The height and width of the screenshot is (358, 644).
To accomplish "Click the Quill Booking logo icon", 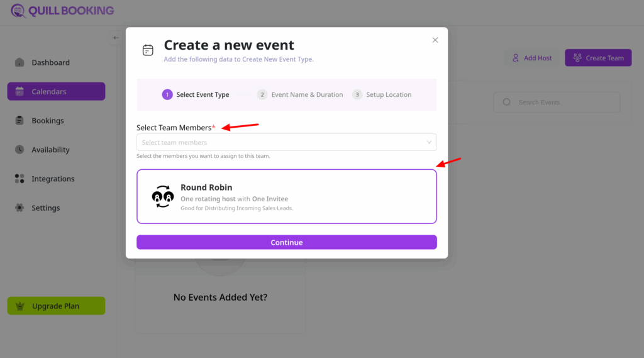I will point(18,11).
